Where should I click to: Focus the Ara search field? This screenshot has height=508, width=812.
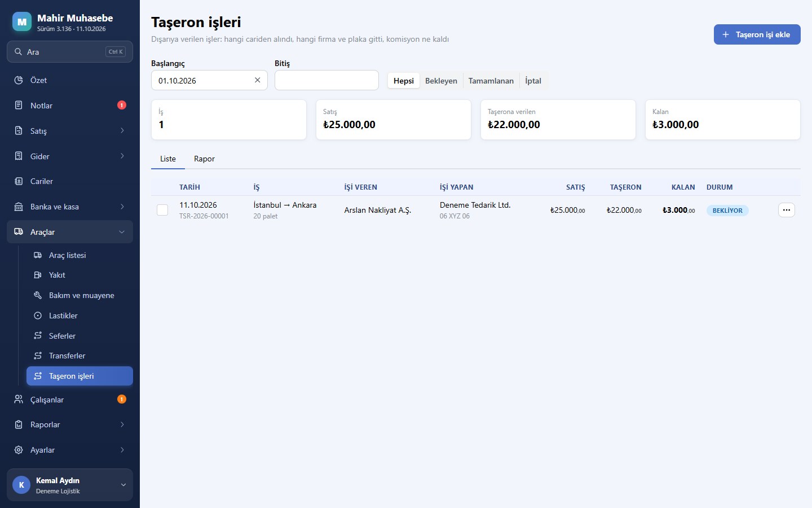(x=70, y=51)
